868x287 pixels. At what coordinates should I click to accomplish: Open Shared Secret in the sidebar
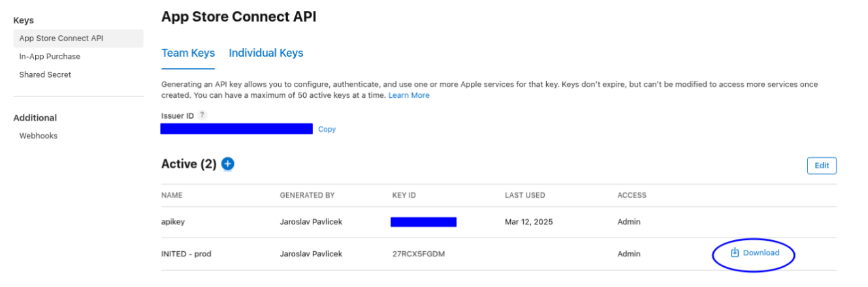coord(45,75)
